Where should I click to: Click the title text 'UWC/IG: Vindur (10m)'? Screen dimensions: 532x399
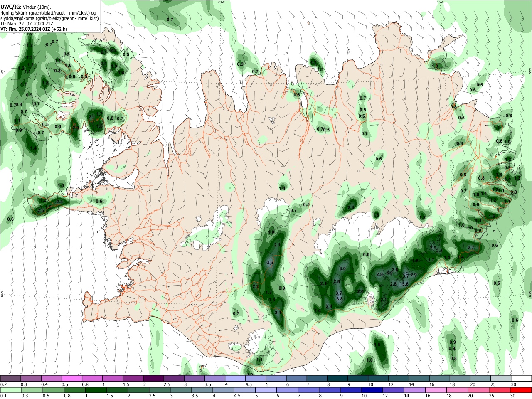[26, 7]
